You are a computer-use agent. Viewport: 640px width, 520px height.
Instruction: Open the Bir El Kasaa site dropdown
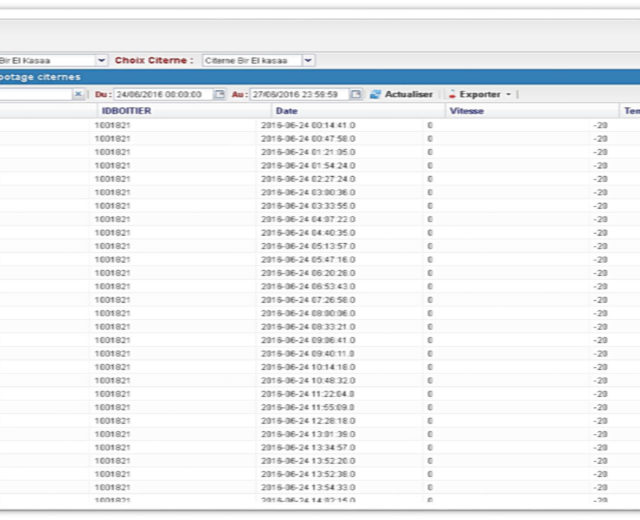[102, 60]
